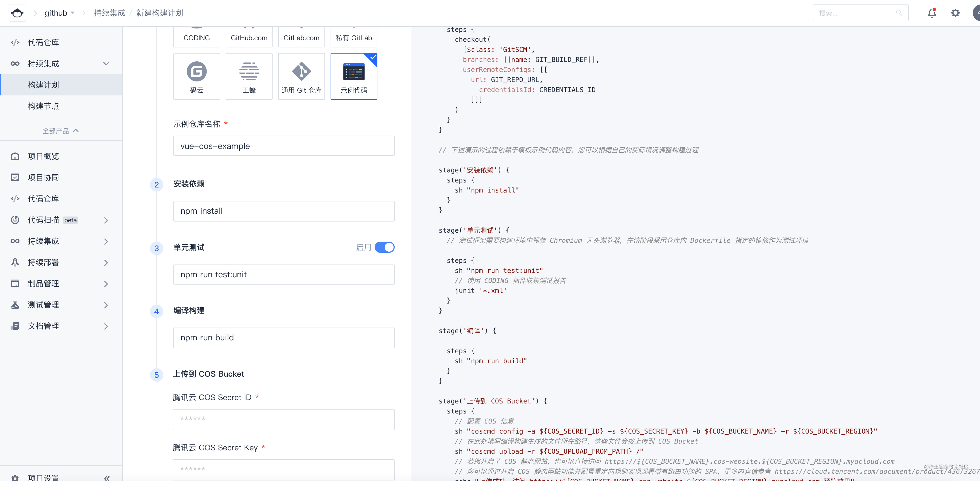Screen dimensions: 980x481
Task: Open the settings gear in header
Action: (955, 13)
